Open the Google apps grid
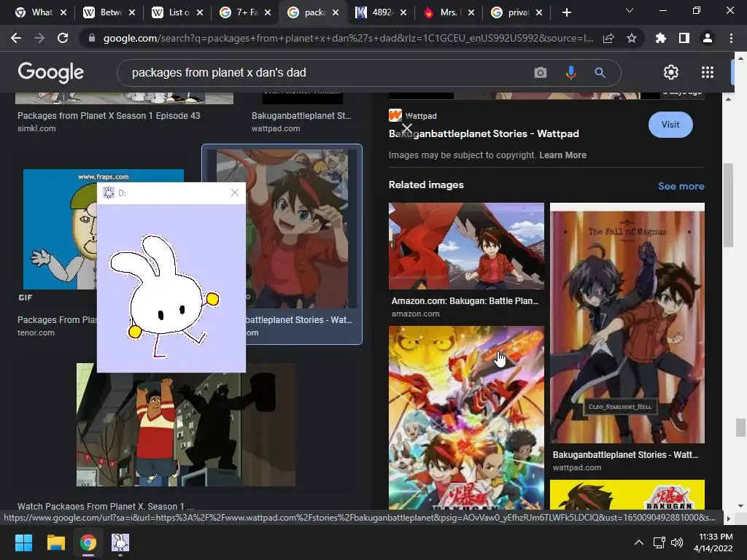 pos(708,72)
